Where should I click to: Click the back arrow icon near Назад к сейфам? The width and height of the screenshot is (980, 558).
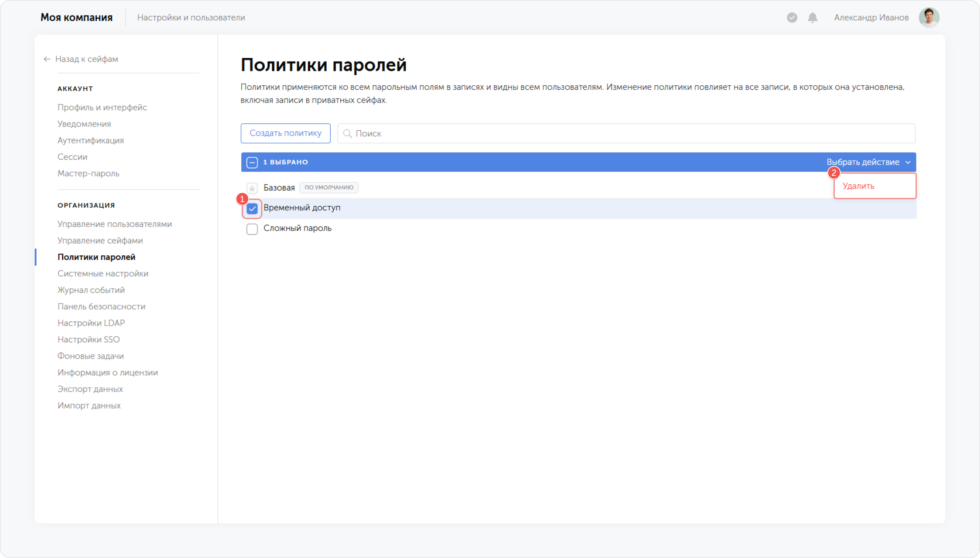coord(47,59)
